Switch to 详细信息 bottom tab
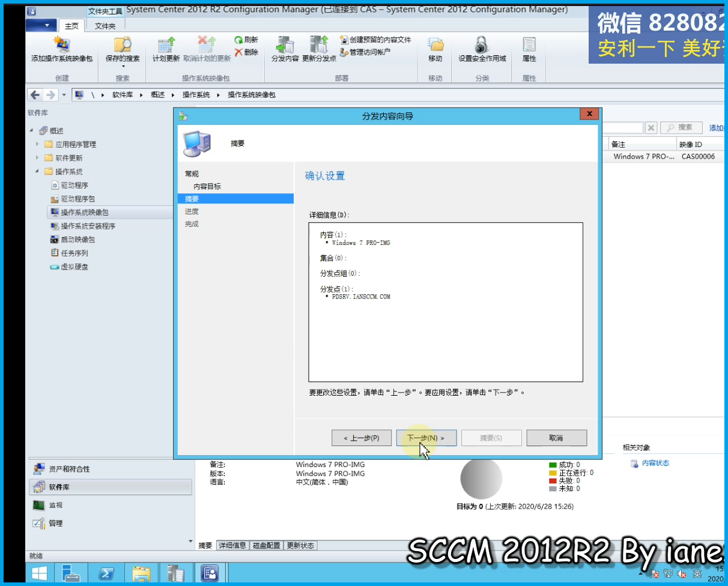Screen dimensions: 728x586 point(232,545)
